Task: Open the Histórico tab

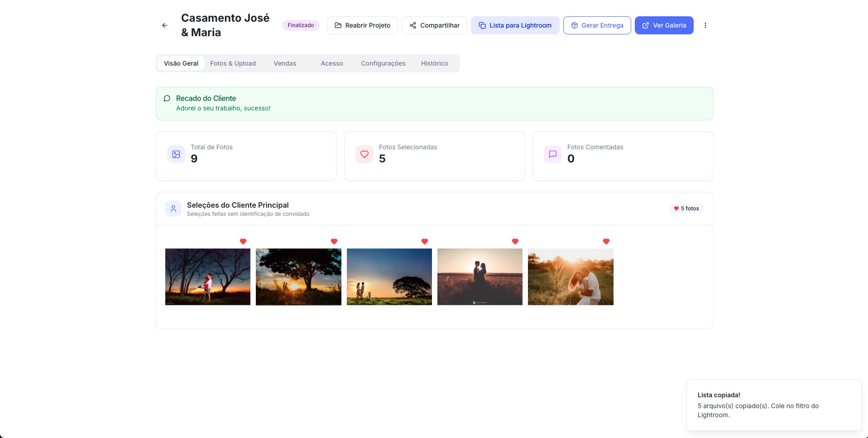Action: (435, 63)
